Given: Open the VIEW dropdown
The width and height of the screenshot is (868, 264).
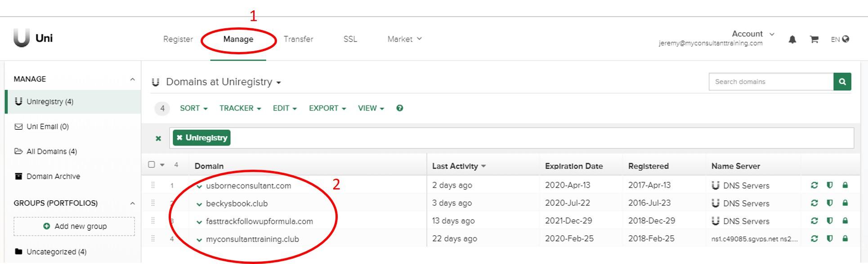Looking at the screenshot, I should pyautogui.click(x=371, y=108).
